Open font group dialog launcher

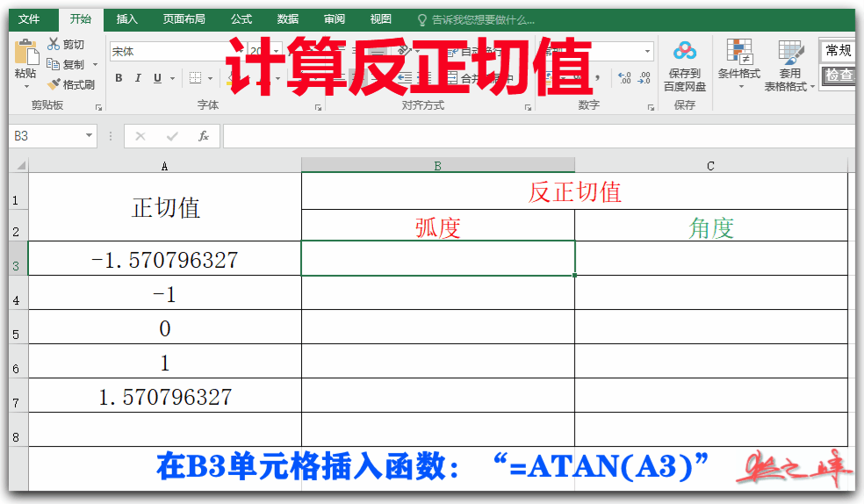[318, 107]
